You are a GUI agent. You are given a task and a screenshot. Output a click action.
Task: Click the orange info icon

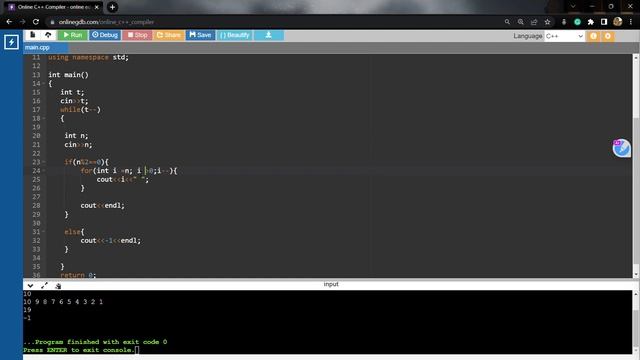[593, 36]
